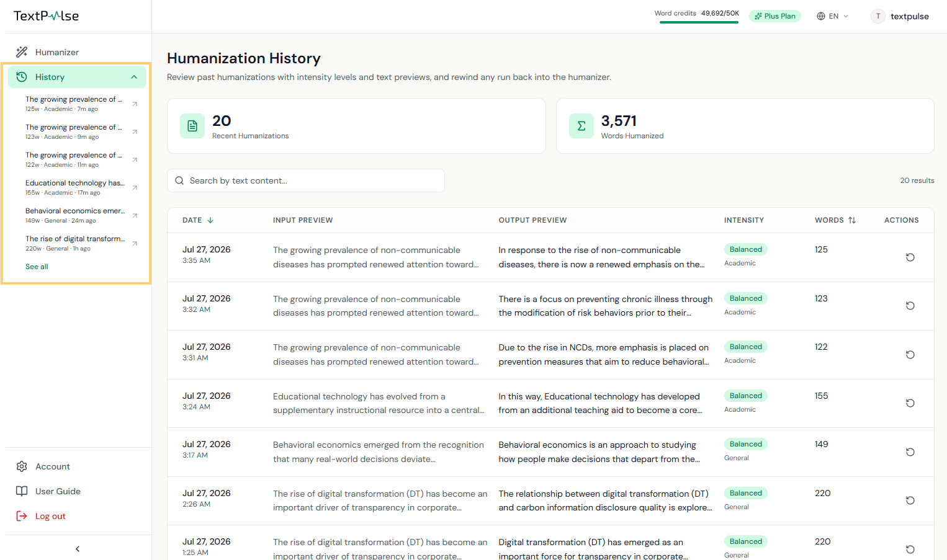
Task: Open the EN language dropdown
Action: click(x=833, y=16)
